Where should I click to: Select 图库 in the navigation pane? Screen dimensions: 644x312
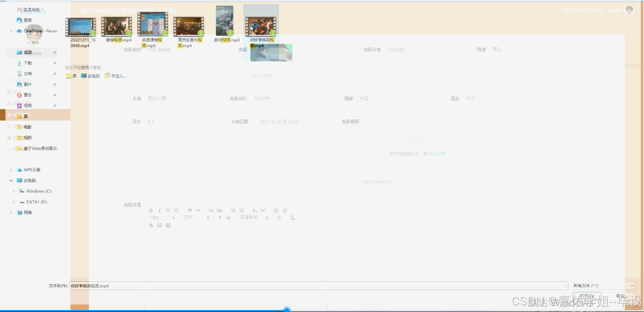pos(24,20)
